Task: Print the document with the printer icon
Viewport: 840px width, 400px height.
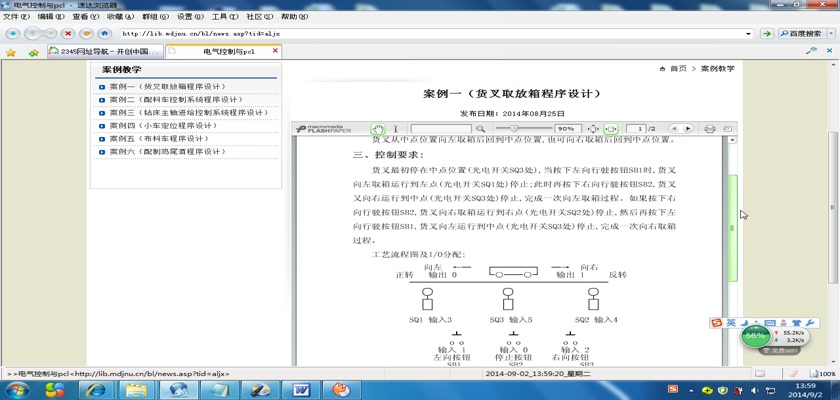Action: (710, 129)
